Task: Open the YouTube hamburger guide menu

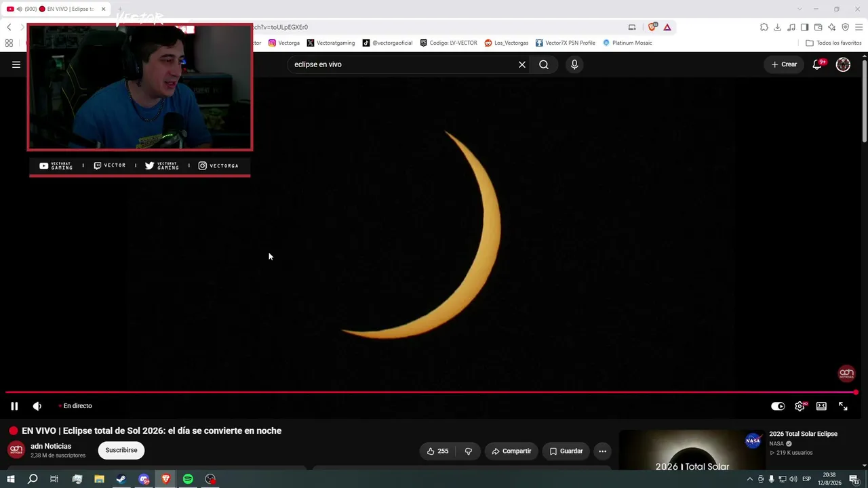Action: (x=16, y=64)
